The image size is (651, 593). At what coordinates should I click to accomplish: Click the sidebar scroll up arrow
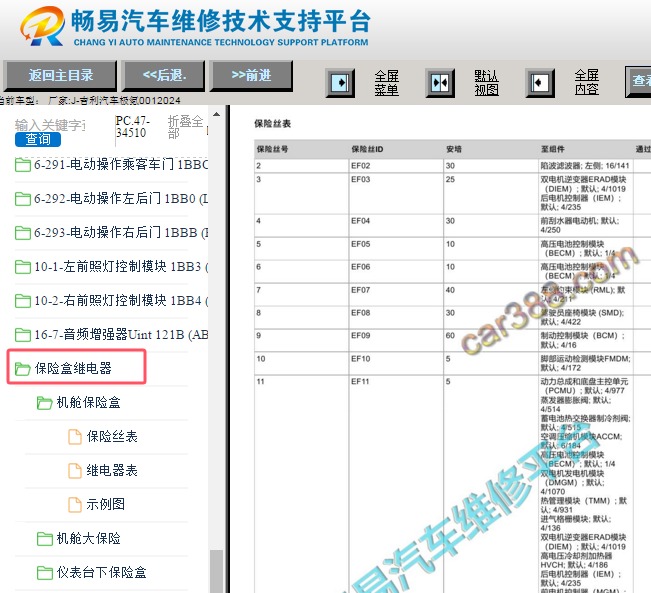[216, 114]
